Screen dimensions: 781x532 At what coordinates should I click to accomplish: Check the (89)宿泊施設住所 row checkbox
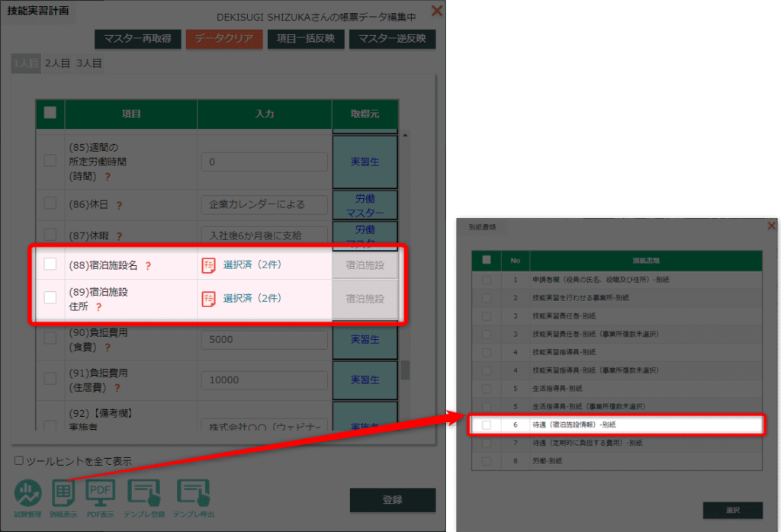tap(50, 297)
